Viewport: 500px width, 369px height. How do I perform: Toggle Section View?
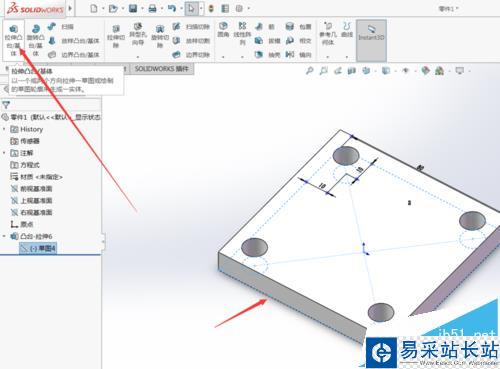(x=352, y=71)
